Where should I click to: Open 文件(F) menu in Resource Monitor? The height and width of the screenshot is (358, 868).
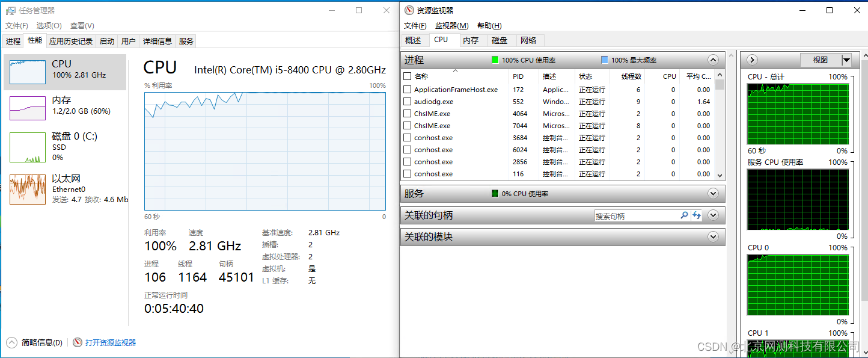coord(415,26)
